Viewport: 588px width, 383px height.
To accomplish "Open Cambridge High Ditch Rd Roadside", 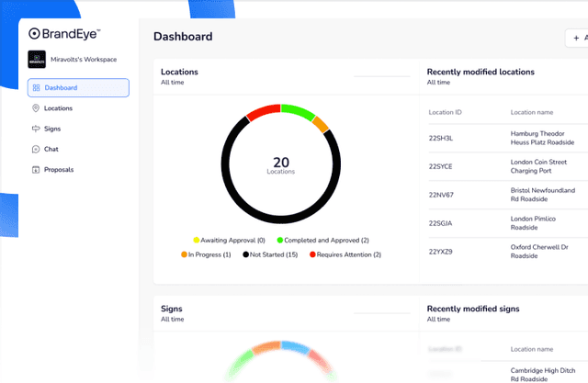I will 543,375.
